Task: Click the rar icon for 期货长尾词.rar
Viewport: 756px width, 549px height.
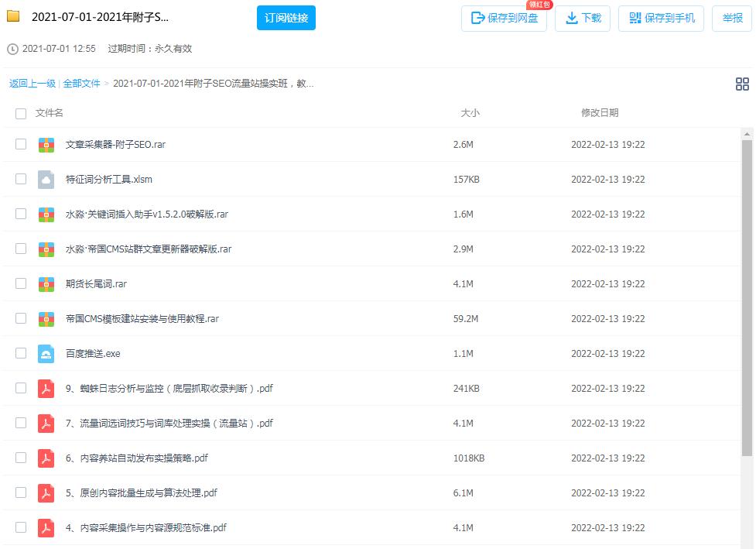Action: click(46, 283)
